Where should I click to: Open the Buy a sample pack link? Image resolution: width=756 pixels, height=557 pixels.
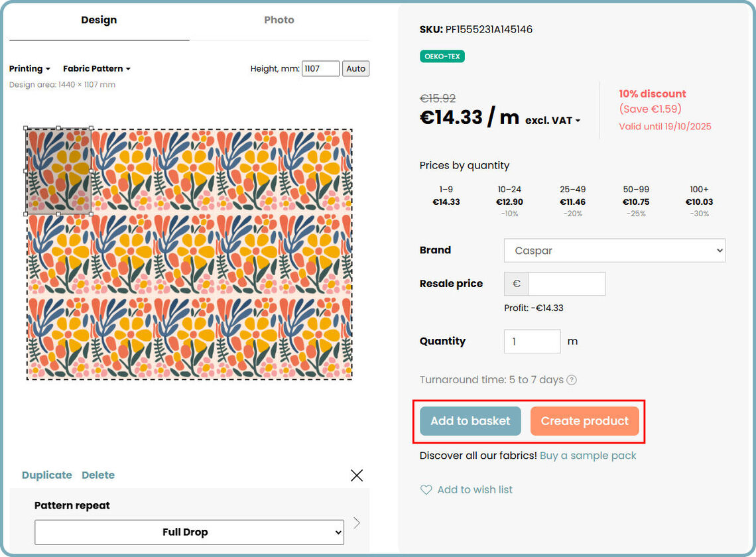[588, 456]
